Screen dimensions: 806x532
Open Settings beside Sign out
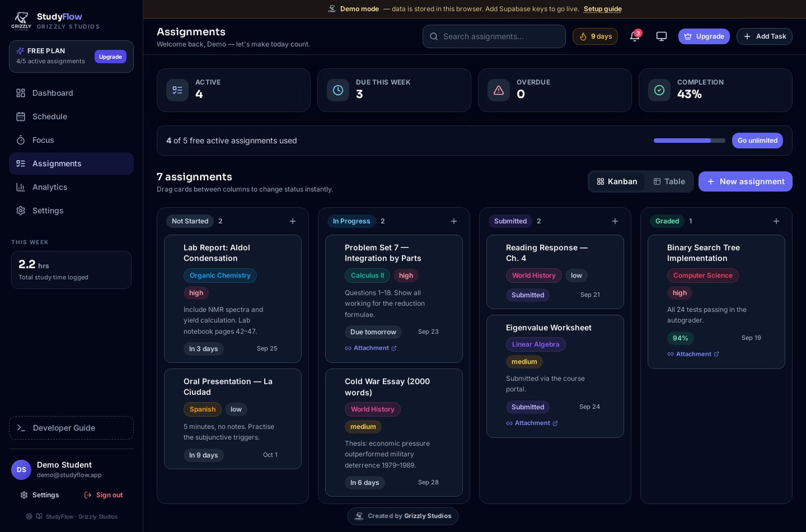point(40,495)
